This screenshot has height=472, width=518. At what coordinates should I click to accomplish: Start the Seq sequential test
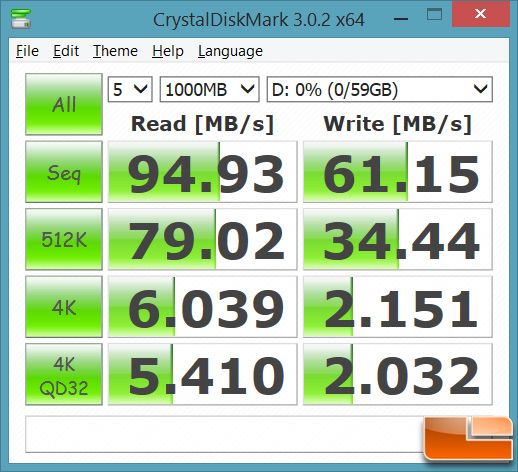64,172
